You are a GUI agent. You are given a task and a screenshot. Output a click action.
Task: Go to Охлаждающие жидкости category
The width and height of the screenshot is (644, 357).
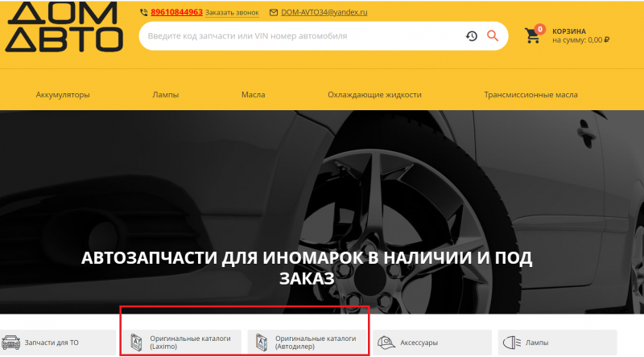pos(374,95)
